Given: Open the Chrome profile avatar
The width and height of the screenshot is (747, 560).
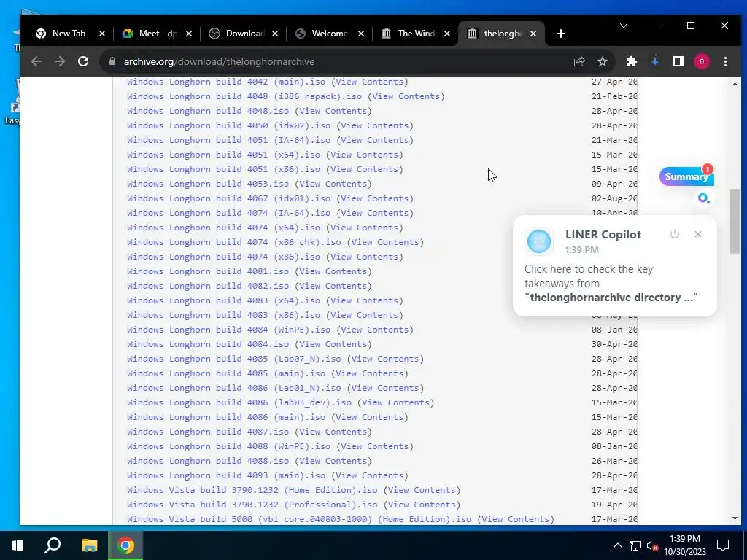Looking at the screenshot, I should (x=701, y=61).
